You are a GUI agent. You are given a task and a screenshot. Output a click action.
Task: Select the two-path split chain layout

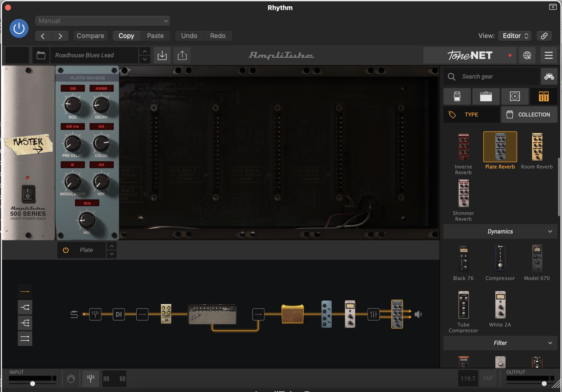[x=25, y=307]
